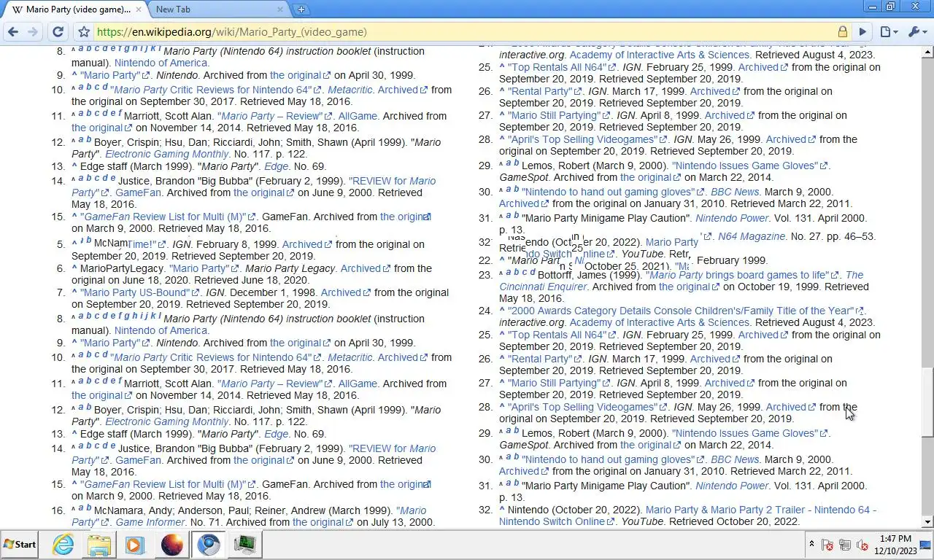Go back with the browser Back arrow
The height and width of the screenshot is (560, 934).
(12, 32)
